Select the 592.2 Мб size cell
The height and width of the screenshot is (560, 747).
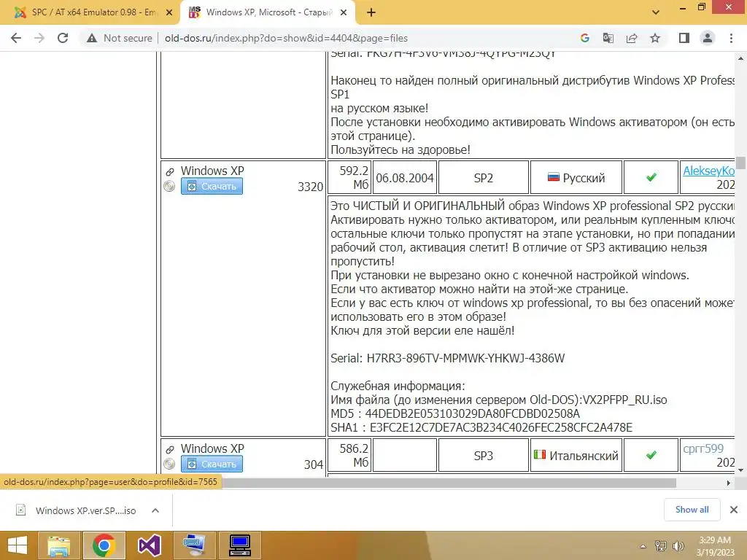(349, 178)
